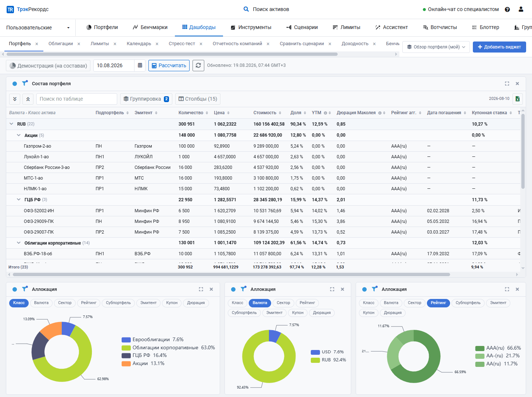Image resolution: width=532 pixels, height=397 pixels.
Task: Click the fullscreen icon of Состав портфеля widget
Action: pyautogui.click(x=507, y=84)
